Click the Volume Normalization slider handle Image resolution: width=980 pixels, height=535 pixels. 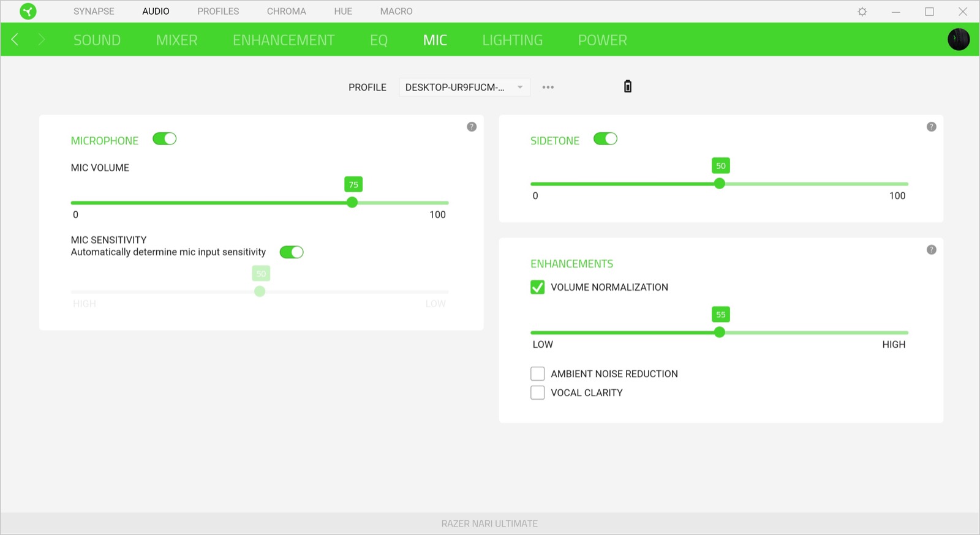720,332
